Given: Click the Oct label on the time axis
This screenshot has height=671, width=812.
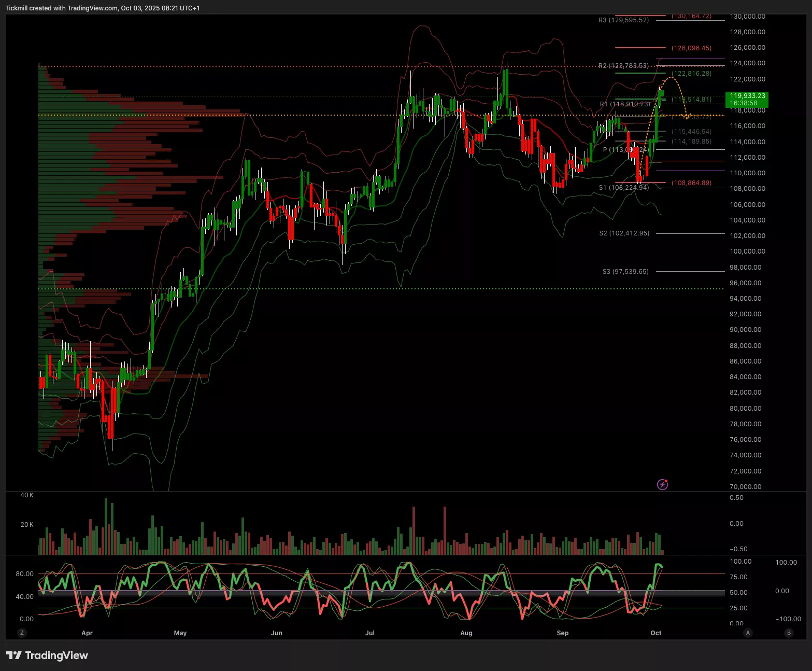Looking at the screenshot, I should (x=656, y=633).
